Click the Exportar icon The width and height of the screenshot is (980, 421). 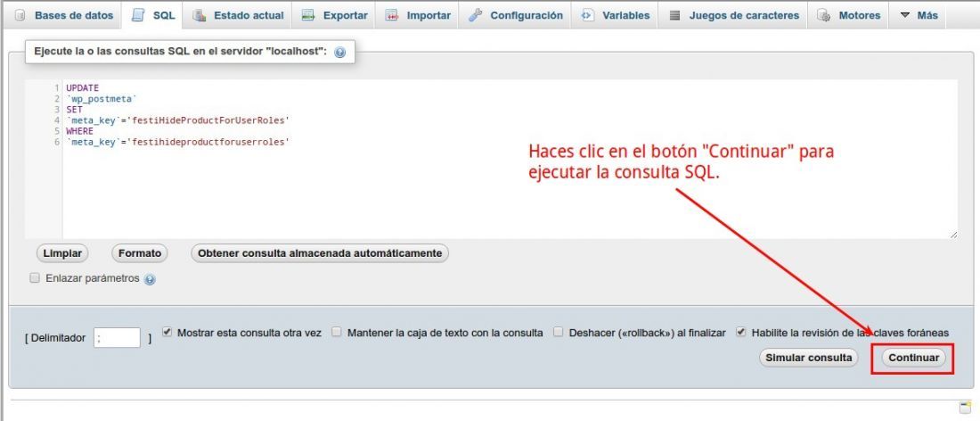[x=308, y=16]
